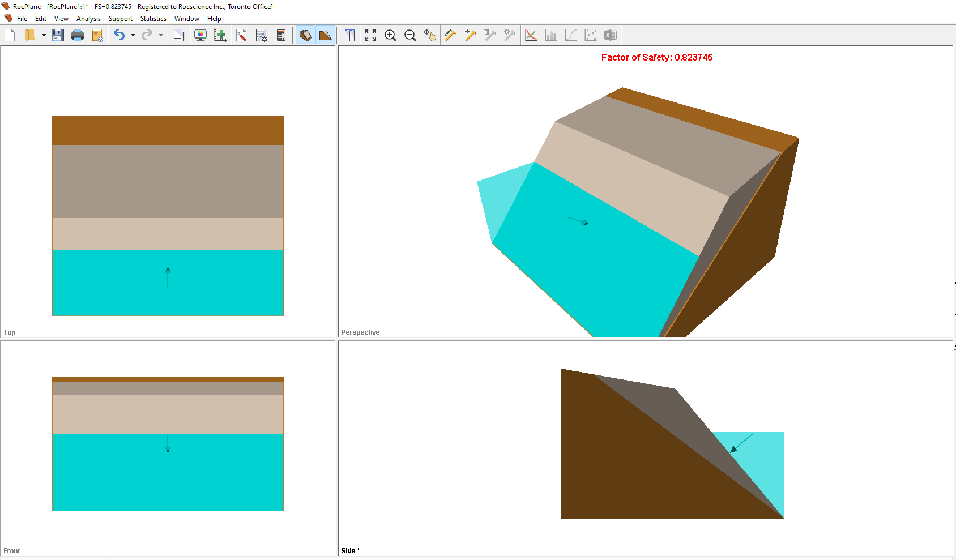The image size is (956, 560).
Task: Click the Side view label
Action: 351,551
